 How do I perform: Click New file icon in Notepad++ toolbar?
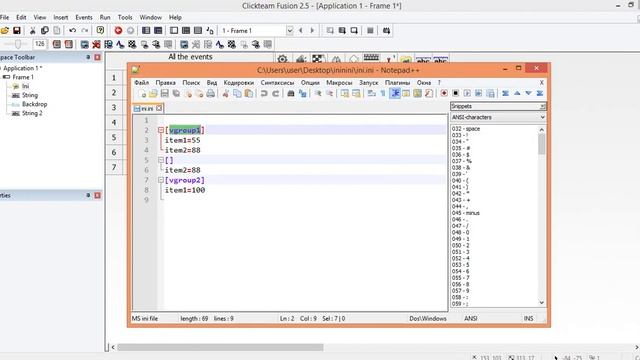pos(142,94)
